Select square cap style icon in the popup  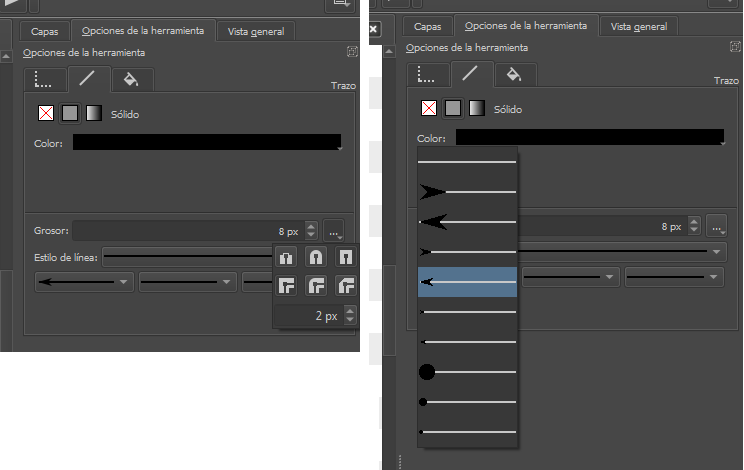(x=346, y=258)
